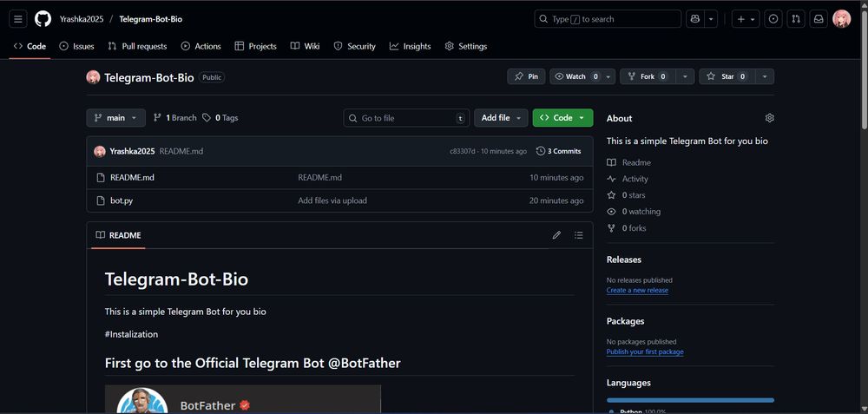Open the Add files via upload commit message
868x414 pixels.
pos(332,200)
